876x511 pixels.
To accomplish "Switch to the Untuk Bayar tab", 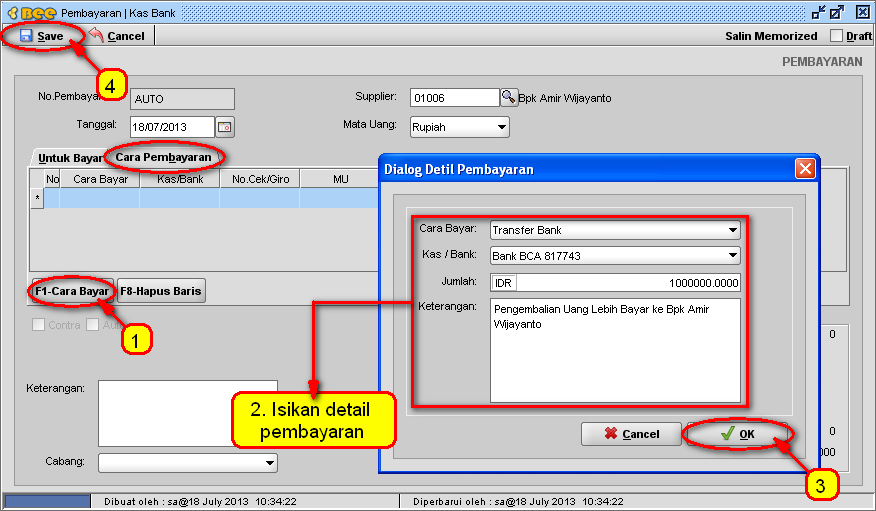I will click(69, 158).
